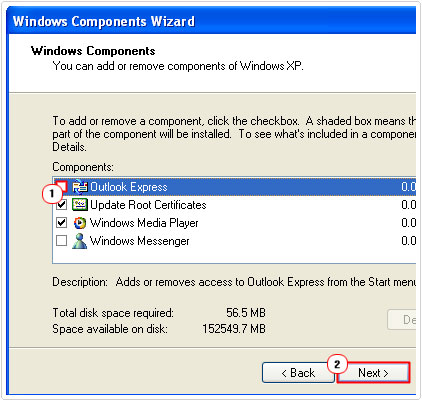
Task: Click the Windows Messenger person icon
Action: pyautogui.click(x=80, y=241)
